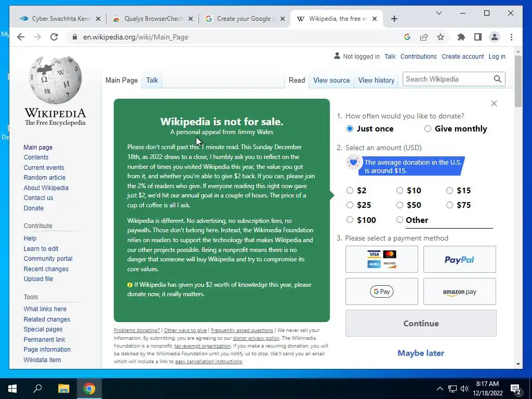Open the Talk page tab
The height and width of the screenshot is (399, 532).
click(152, 81)
